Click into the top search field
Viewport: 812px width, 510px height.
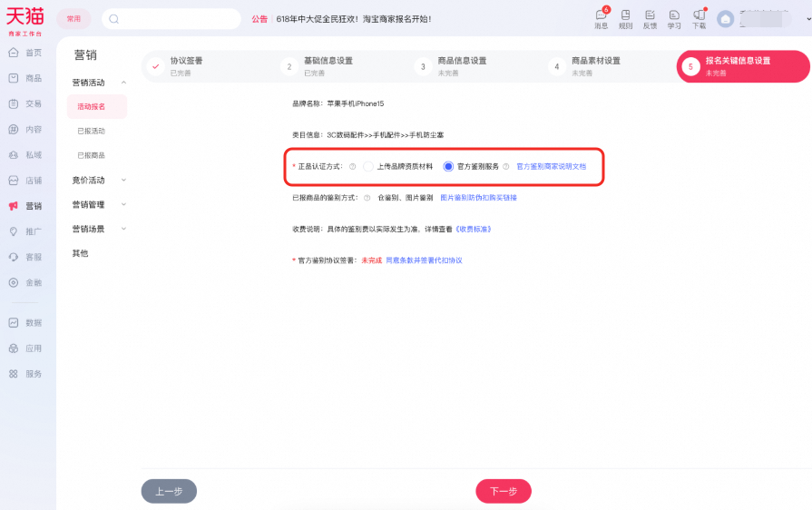(171, 19)
